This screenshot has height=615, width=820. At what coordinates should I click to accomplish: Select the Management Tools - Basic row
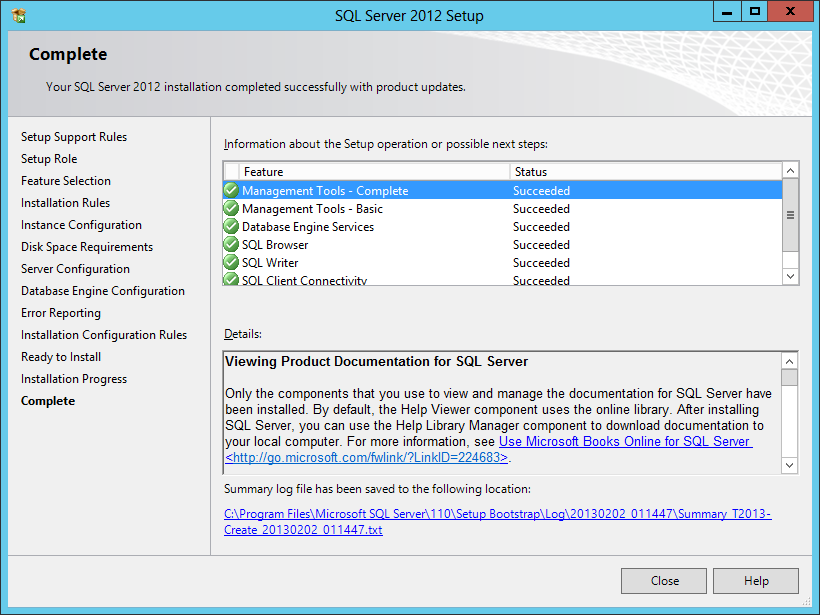tap(312, 209)
